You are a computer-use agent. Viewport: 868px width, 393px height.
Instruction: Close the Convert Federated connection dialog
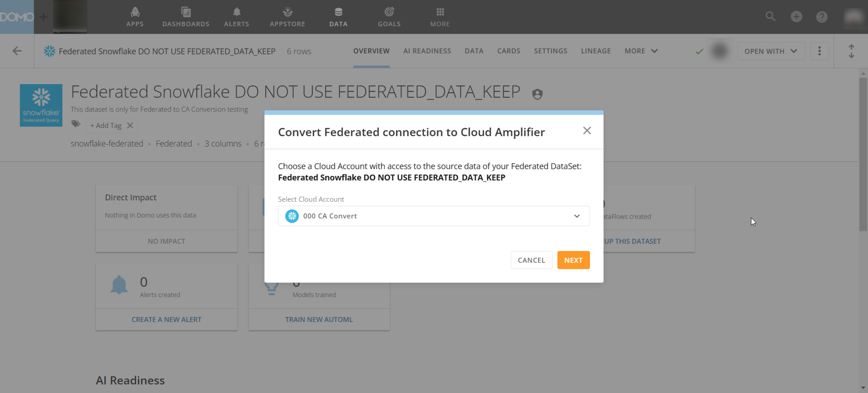coord(587,131)
